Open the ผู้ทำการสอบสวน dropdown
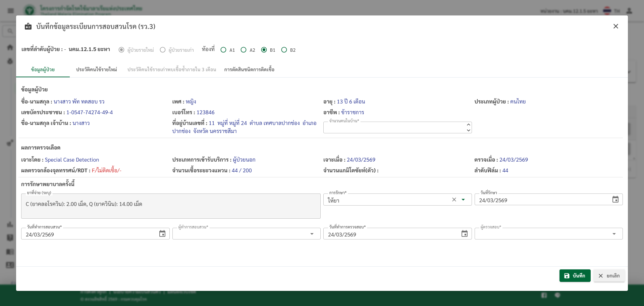 (x=312, y=234)
